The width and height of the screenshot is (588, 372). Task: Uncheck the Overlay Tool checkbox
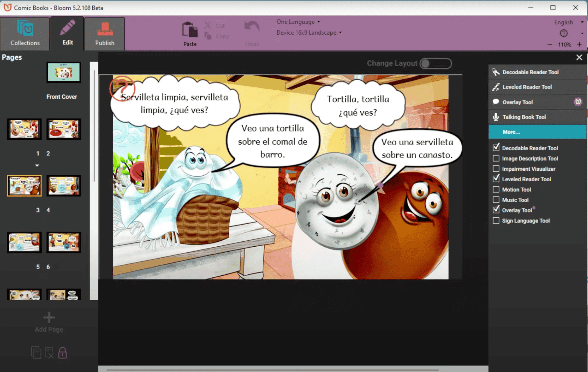tap(496, 210)
